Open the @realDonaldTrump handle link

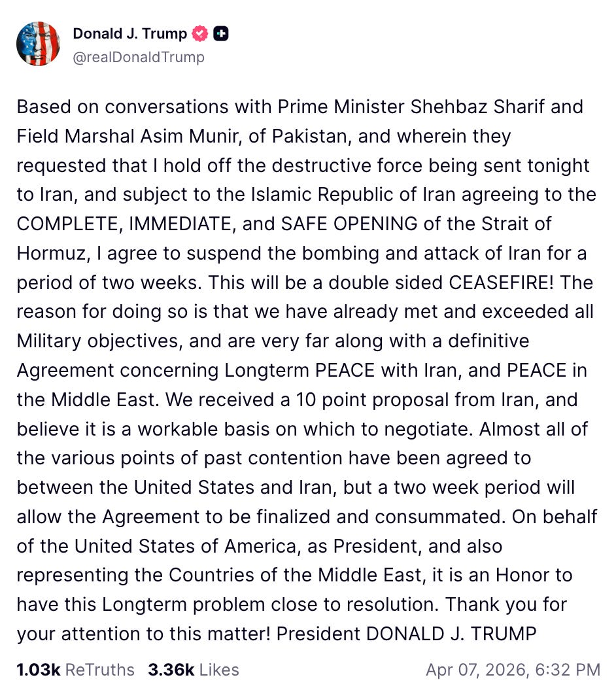point(140,57)
